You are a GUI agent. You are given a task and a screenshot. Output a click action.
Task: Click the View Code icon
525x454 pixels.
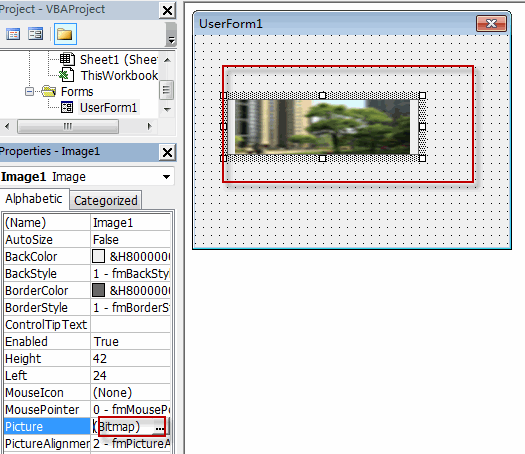pos(13,34)
